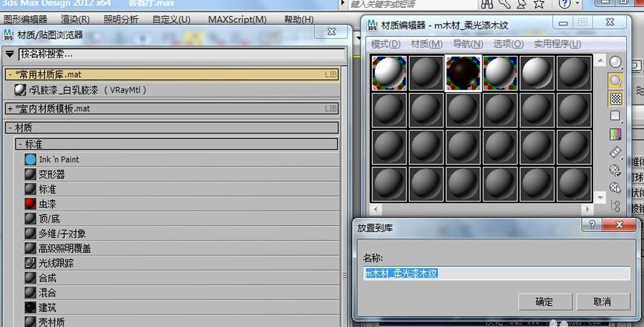This screenshot has height=327, width=644.
Task: Open the Material Editor Options icon
Action: click(615, 170)
